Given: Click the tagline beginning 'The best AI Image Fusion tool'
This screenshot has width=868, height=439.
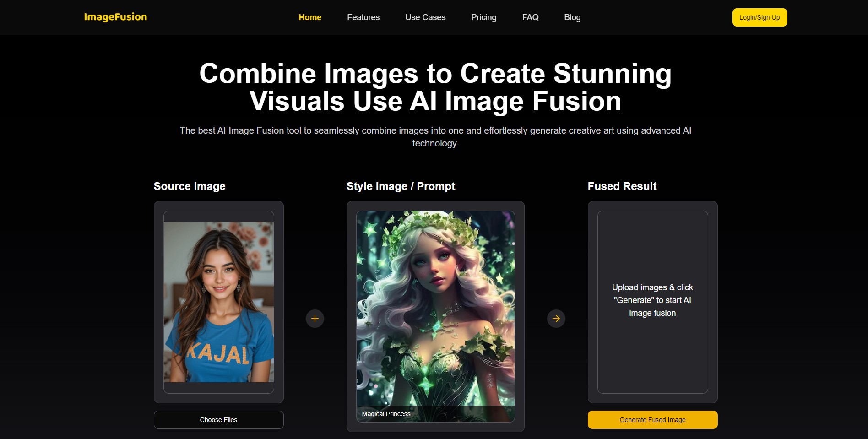Looking at the screenshot, I should pos(435,137).
